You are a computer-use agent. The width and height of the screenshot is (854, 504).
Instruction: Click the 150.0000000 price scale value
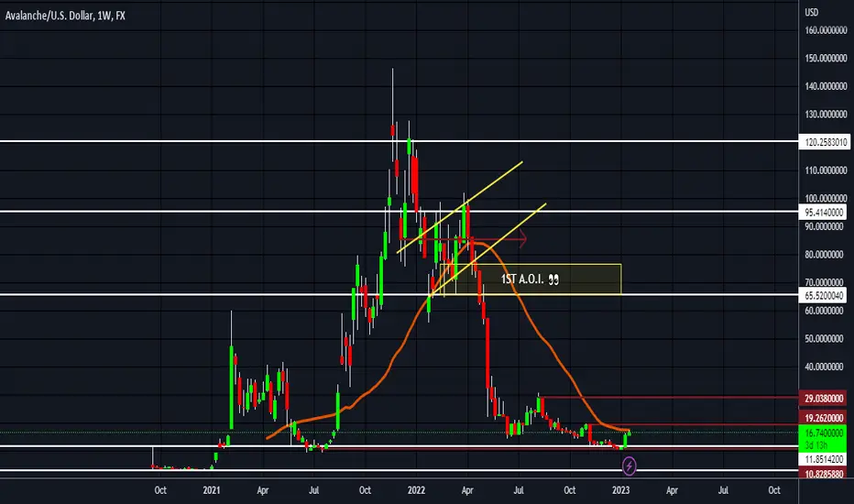click(826, 59)
